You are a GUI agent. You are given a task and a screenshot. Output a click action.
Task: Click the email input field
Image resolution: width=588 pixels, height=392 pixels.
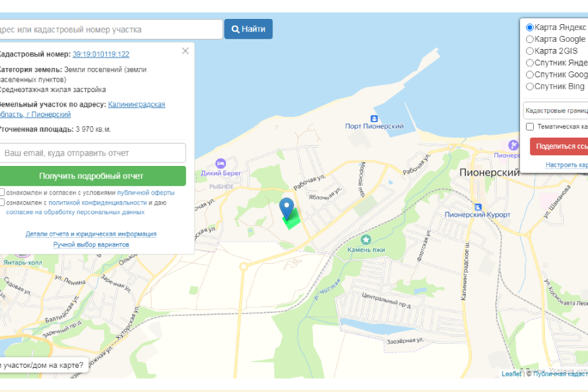pyautogui.click(x=91, y=153)
